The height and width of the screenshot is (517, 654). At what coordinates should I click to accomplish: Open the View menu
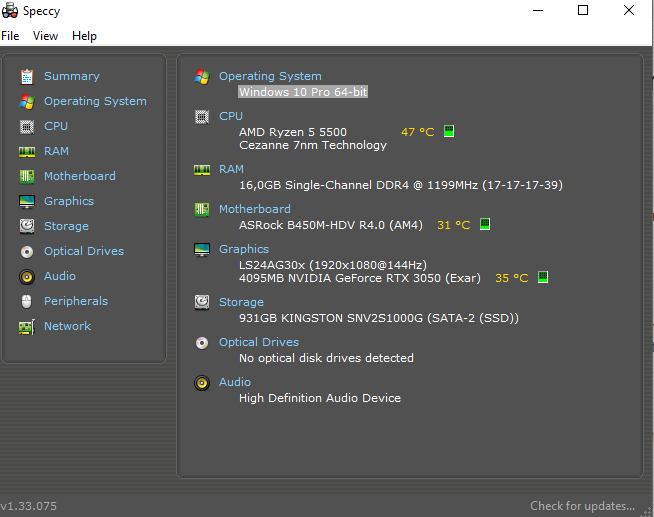point(45,36)
